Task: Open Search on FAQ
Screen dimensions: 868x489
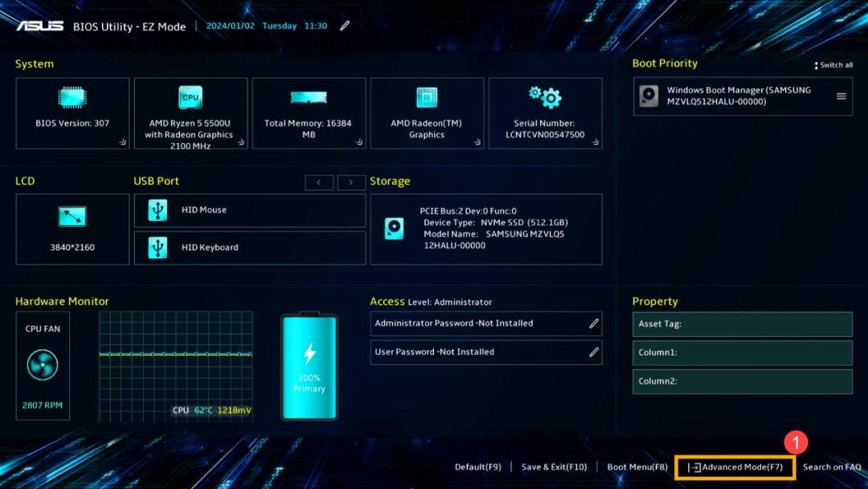Action: [x=832, y=466]
